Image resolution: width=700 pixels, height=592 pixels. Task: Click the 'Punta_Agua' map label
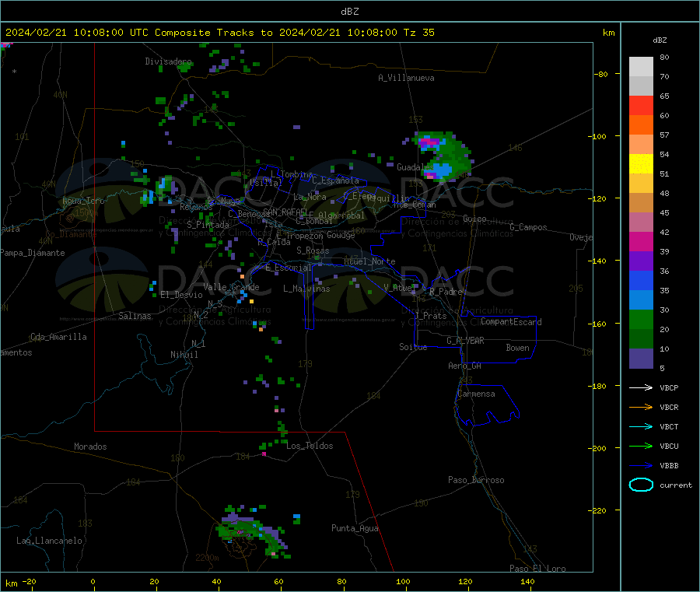pyautogui.click(x=355, y=528)
